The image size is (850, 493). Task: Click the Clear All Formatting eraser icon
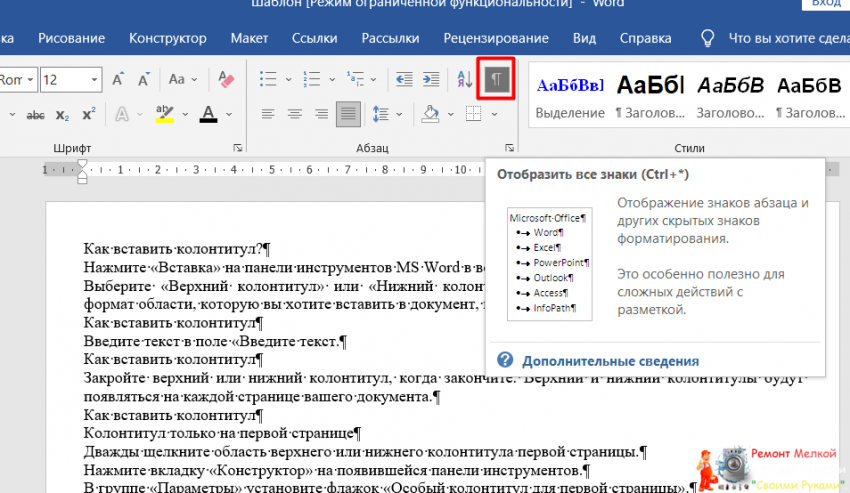tap(225, 79)
